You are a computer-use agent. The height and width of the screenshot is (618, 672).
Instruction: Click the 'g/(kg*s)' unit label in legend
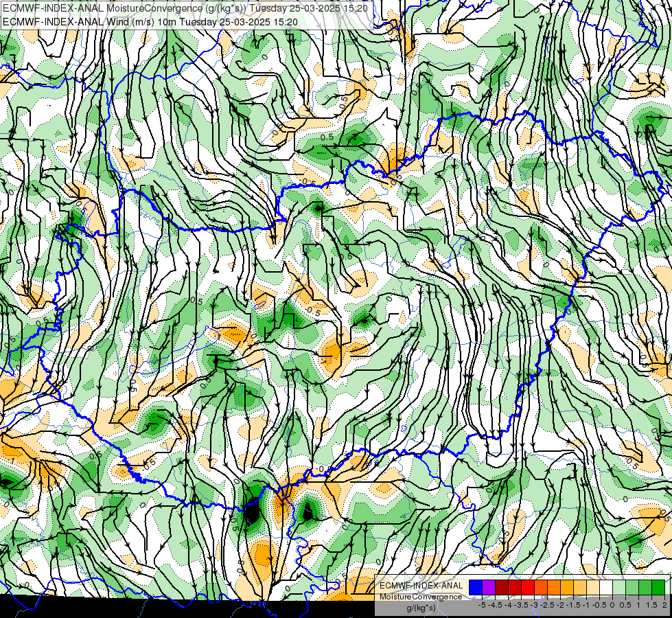[x=421, y=608]
